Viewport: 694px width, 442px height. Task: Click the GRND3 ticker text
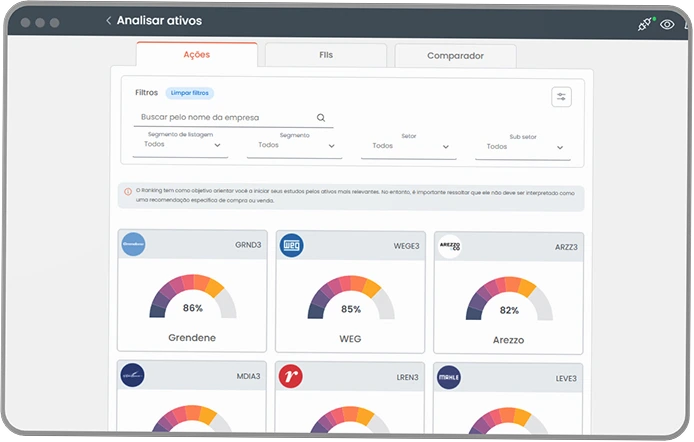click(x=248, y=245)
